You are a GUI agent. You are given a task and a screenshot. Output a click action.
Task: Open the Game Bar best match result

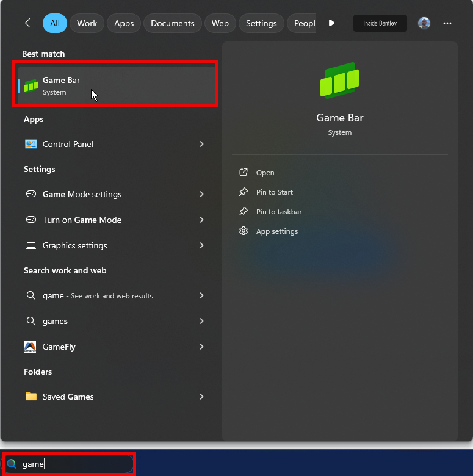click(x=117, y=86)
